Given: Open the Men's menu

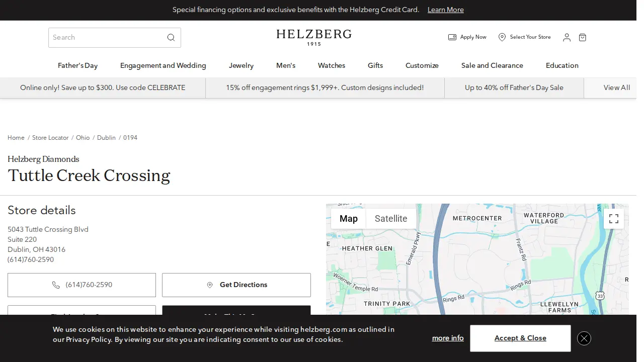Looking at the screenshot, I should (x=286, y=65).
